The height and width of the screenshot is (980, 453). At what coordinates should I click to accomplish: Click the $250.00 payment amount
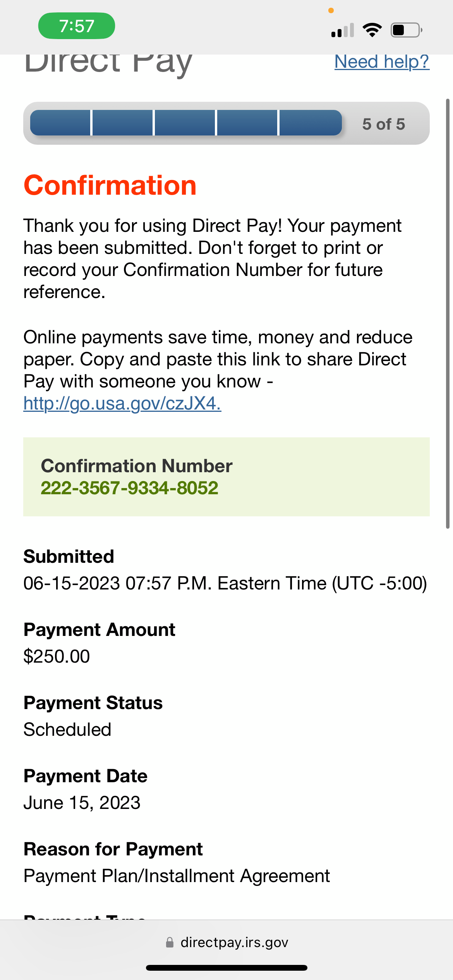(x=57, y=656)
